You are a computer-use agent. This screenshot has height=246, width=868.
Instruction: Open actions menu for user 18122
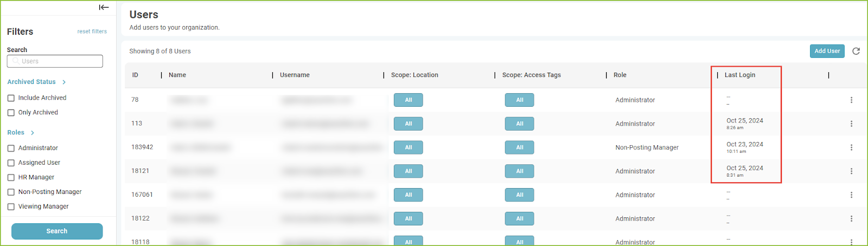[851, 219]
